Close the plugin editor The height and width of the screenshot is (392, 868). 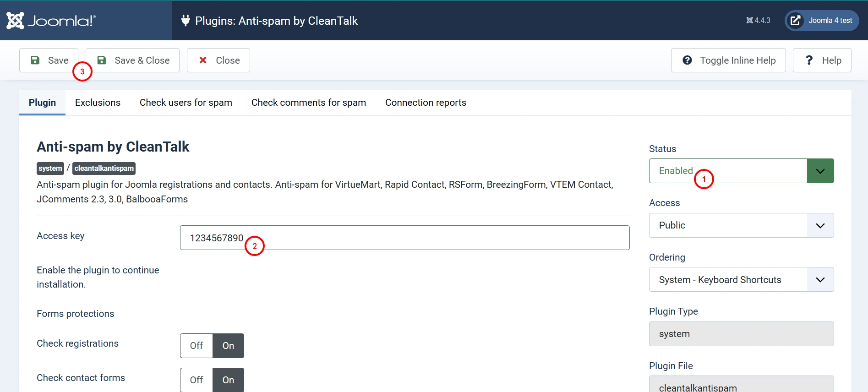click(218, 60)
